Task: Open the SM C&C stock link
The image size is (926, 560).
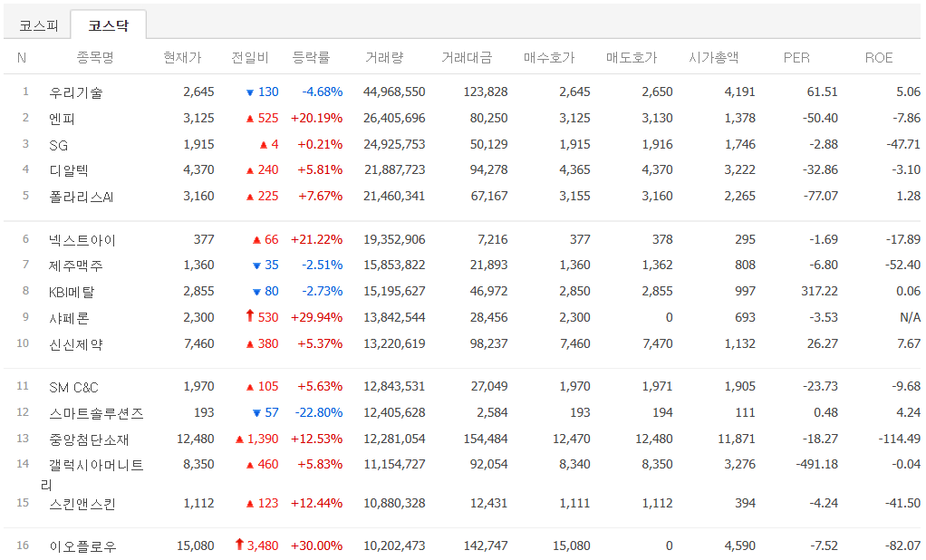Action: [x=73, y=388]
